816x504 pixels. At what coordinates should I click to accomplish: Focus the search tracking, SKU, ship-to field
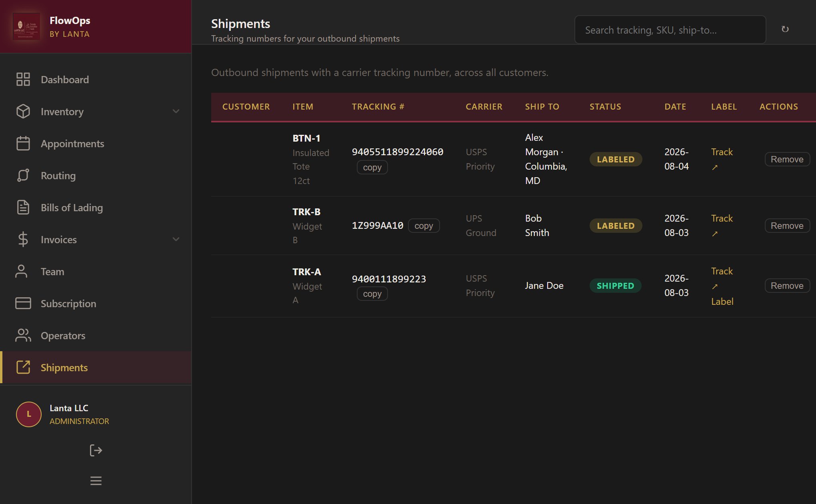pyautogui.click(x=670, y=30)
